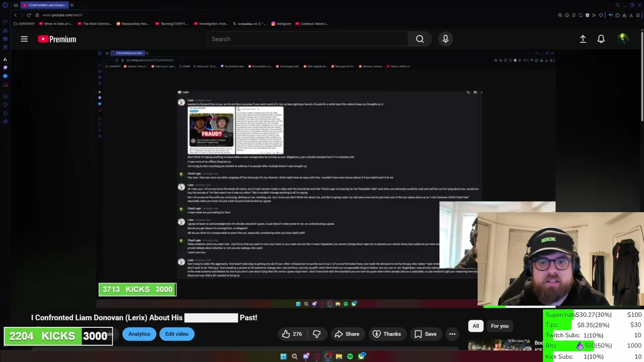Select the All filter chip
This screenshot has height=362, width=644.
[x=476, y=326]
